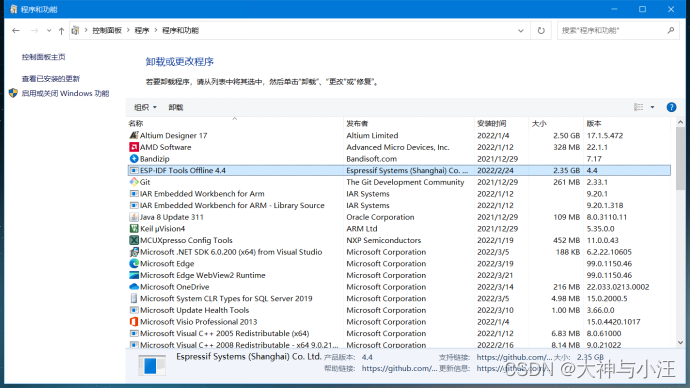Click the support link in details pane
Image resolution: width=691 pixels, height=388 pixels.
point(514,357)
